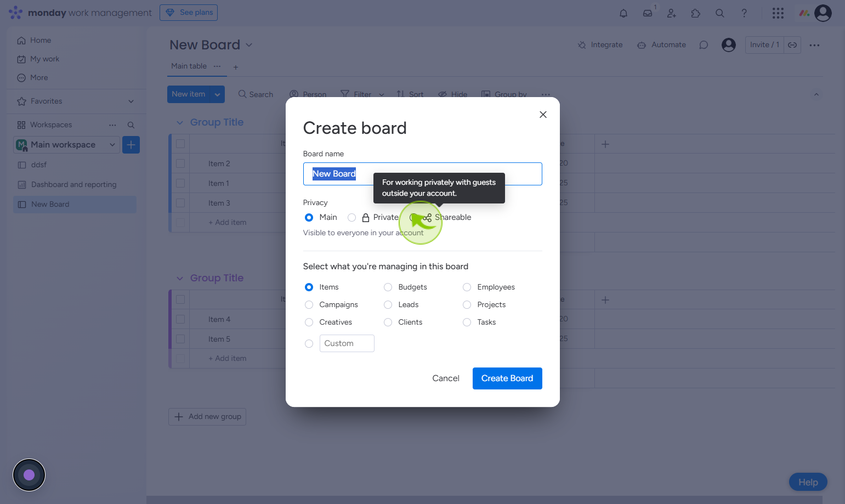Click the Create Board button
This screenshot has width=845, height=504.
pyautogui.click(x=507, y=378)
